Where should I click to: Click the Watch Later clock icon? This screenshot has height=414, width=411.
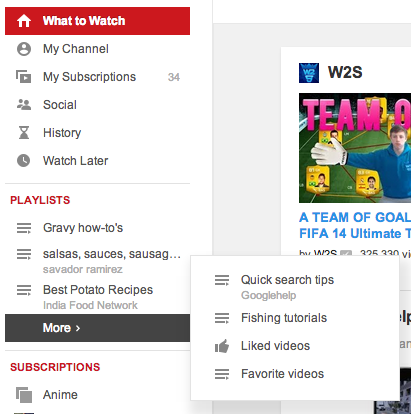(24, 161)
